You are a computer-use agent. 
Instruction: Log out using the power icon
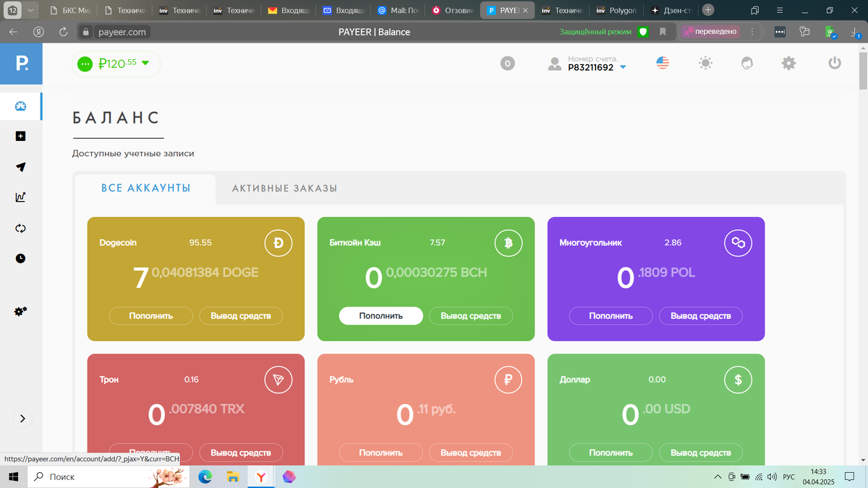point(835,63)
